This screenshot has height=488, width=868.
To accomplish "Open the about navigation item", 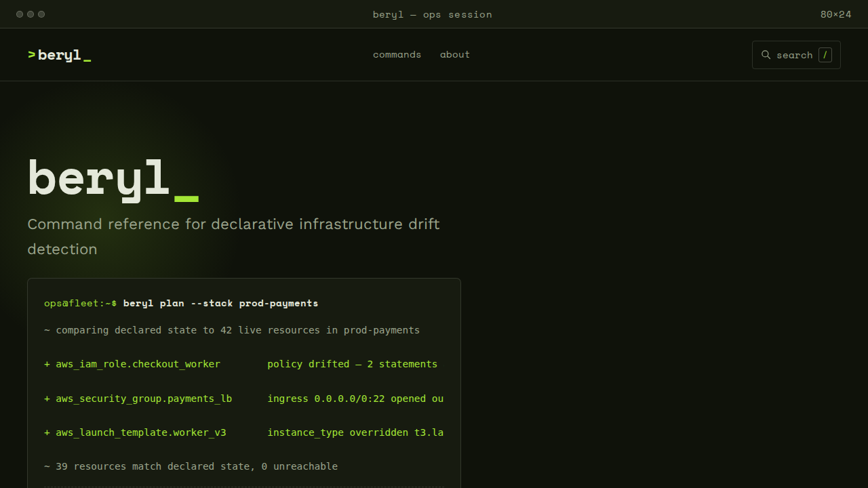I will tap(455, 54).
